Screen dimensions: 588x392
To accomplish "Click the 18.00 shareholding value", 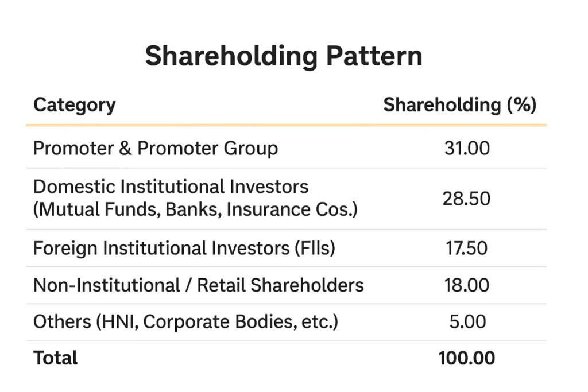I will [467, 285].
